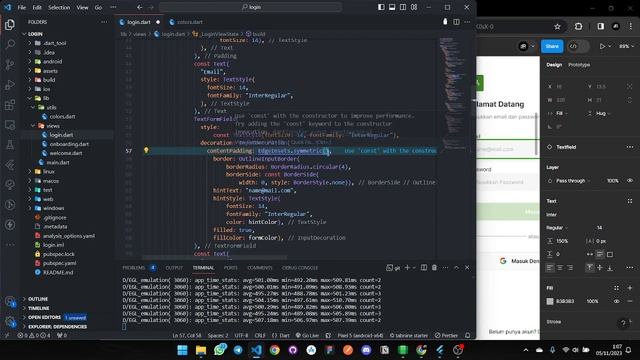Open the File menu
Screen dimensions: 640x360
click(x=22, y=7)
